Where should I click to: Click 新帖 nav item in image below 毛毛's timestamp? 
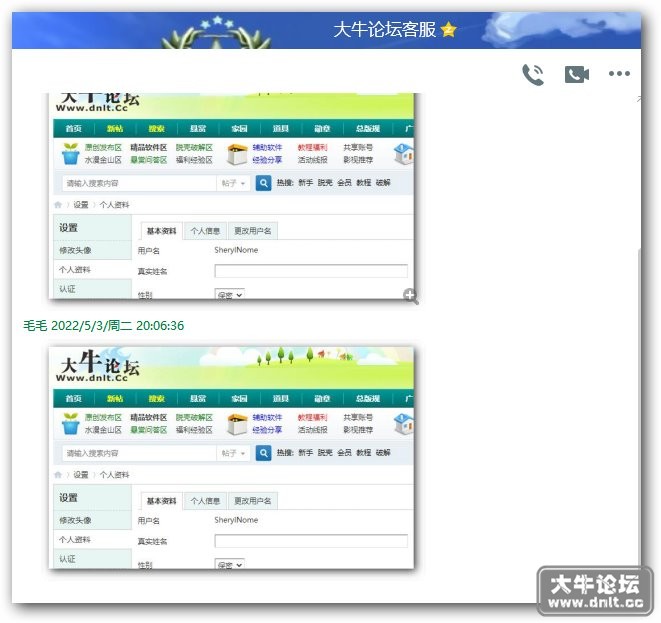[x=115, y=398]
